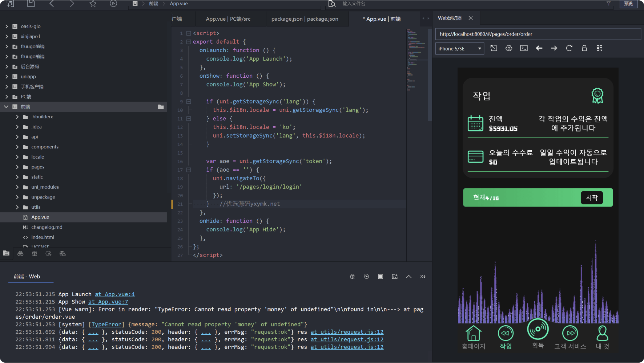Toggle the lock icon in browser toolbar

584,48
